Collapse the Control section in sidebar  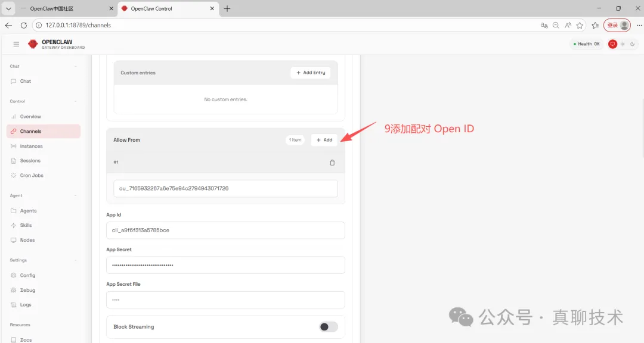[75, 101]
